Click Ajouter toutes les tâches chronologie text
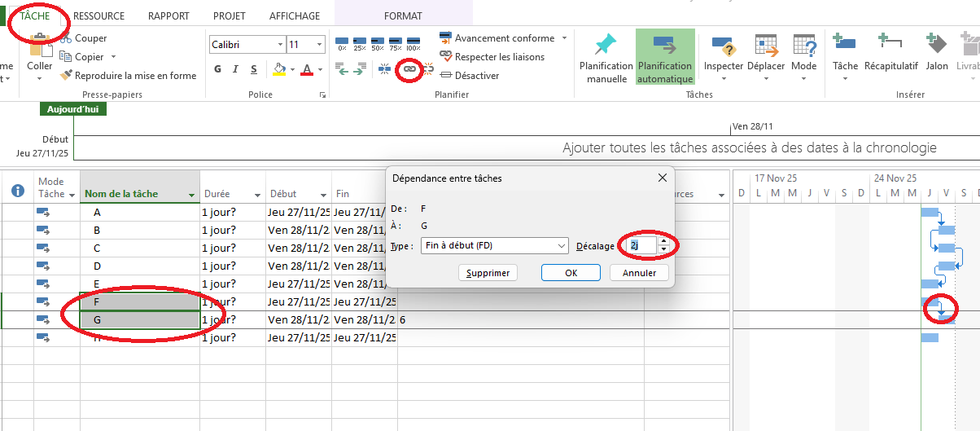Screen dimensions: 980x431 coord(750,148)
